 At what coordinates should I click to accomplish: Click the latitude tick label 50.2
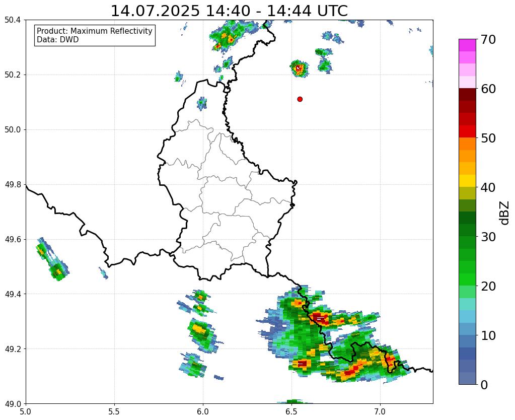pos(13,75)
